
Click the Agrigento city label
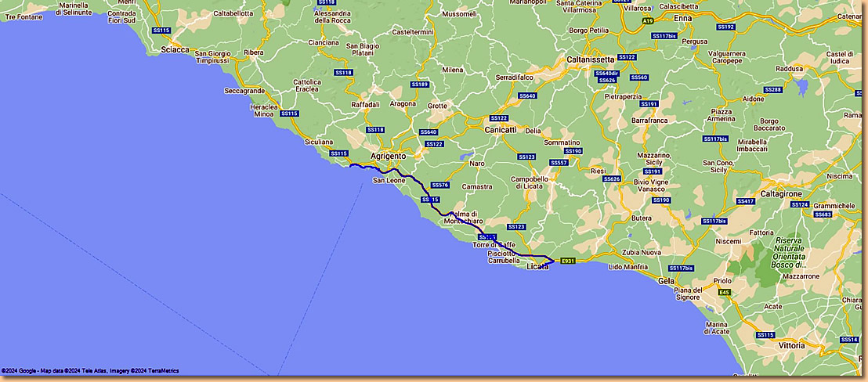tap(388, 157)
